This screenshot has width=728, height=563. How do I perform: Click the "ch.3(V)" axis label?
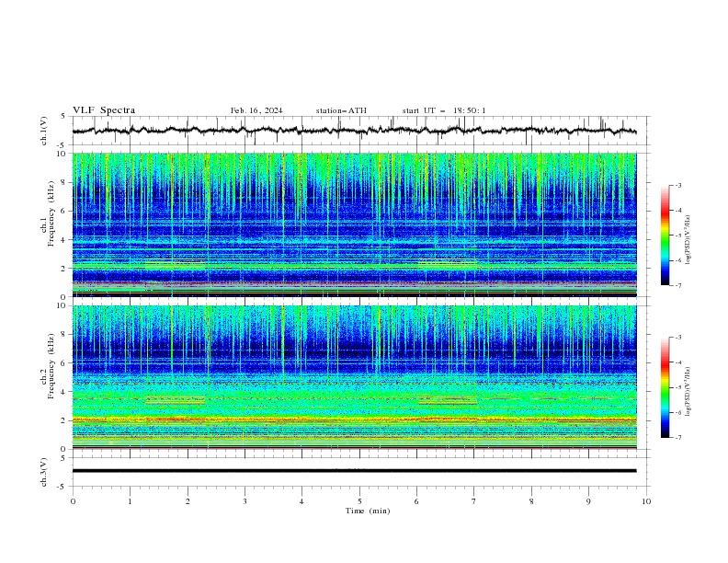[44, 472]
